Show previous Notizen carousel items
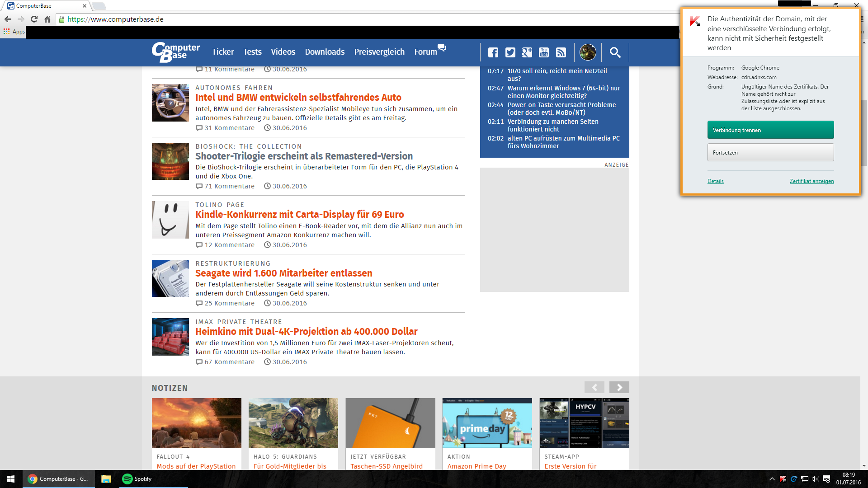 point(594,387)
